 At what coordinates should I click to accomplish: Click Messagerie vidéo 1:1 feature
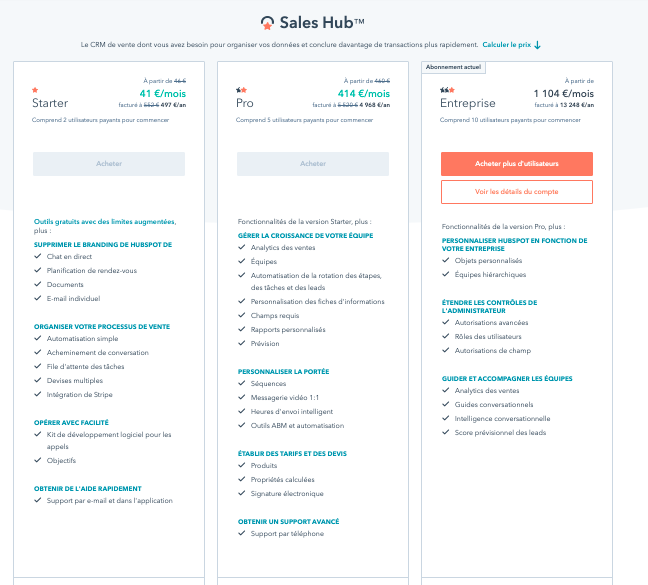285,398
